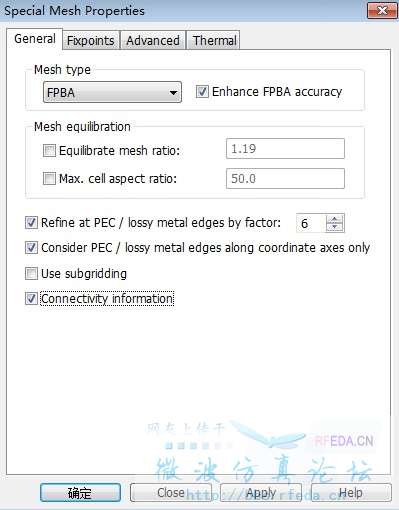Select the Thermal tab
Screen dimensions: 399x510
(x=214, y=41)
